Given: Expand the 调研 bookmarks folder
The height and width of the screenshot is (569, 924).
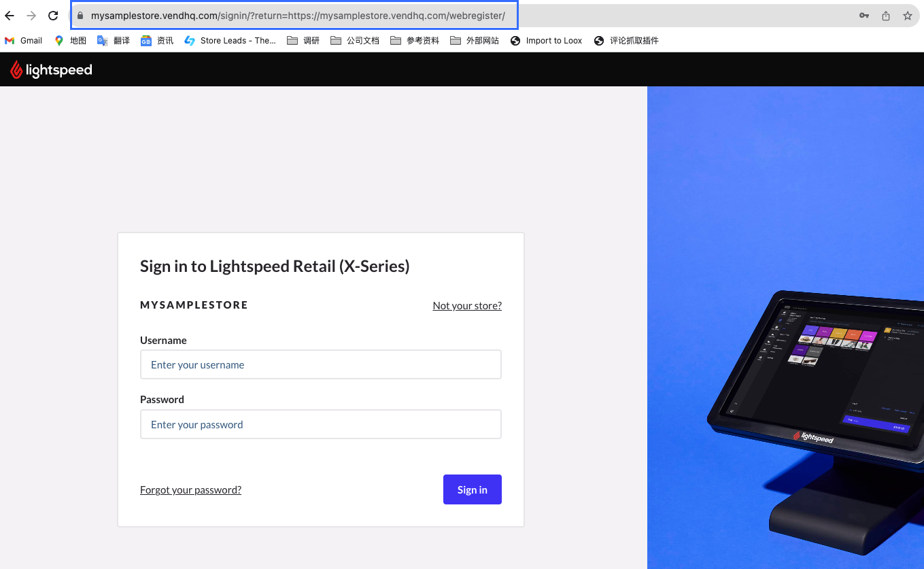Looking at the screenshot, I should pos(303,41).
